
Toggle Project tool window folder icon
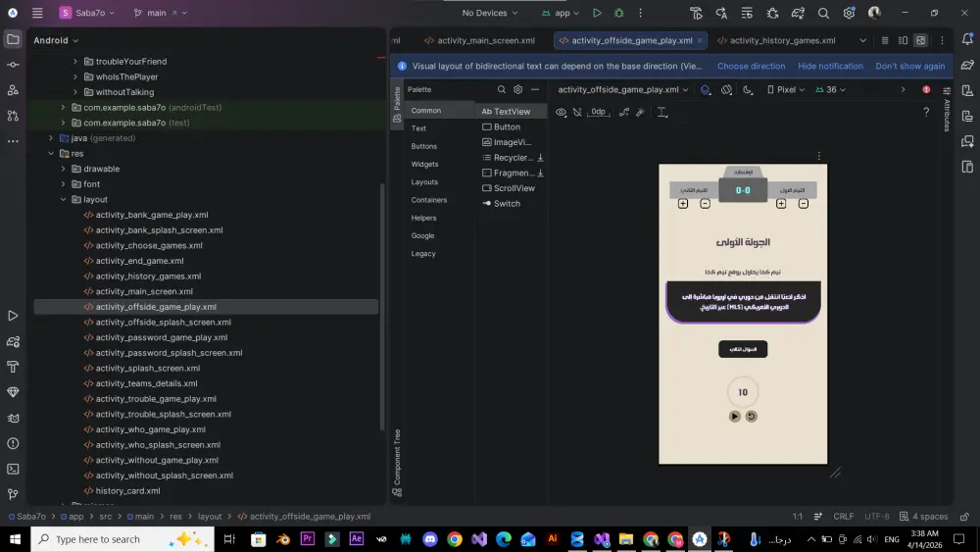tap(13, 39)
